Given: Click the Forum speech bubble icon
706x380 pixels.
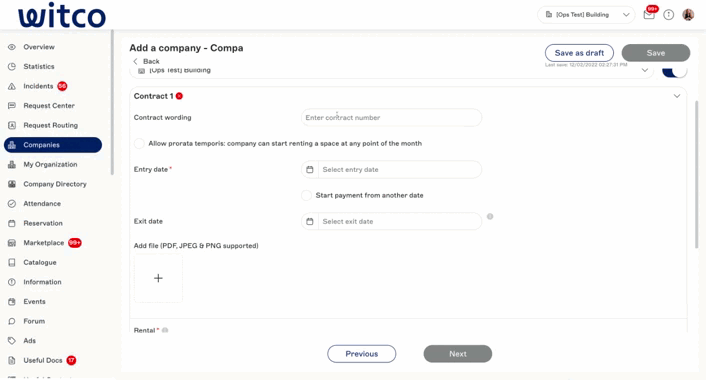Looking at the screenshot, I should [x=12, y=321].
